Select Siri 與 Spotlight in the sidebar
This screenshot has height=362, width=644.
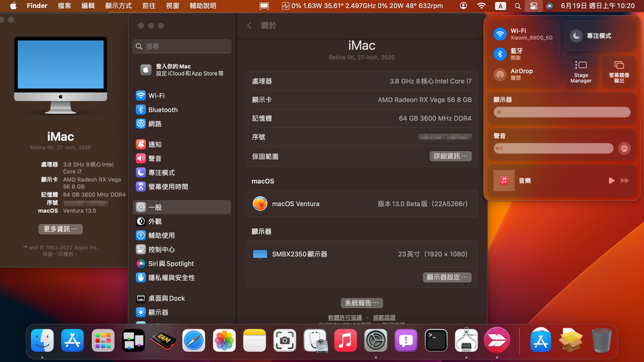182,263
